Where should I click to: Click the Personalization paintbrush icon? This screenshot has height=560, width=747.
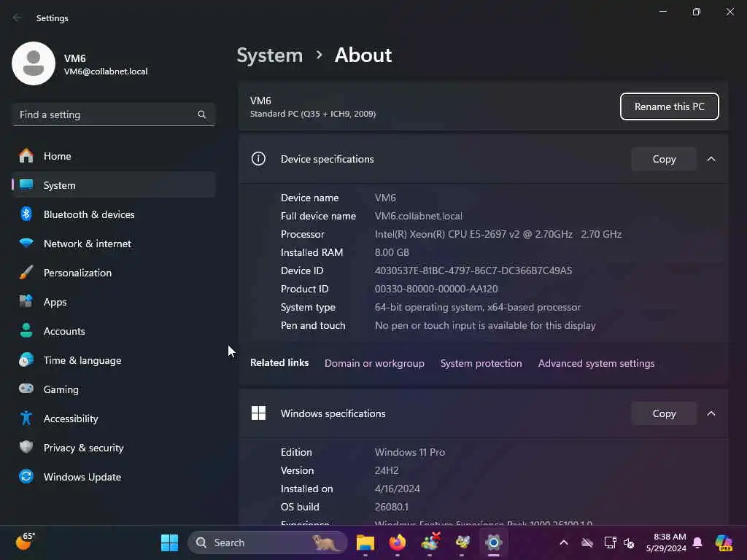[26, 273]
